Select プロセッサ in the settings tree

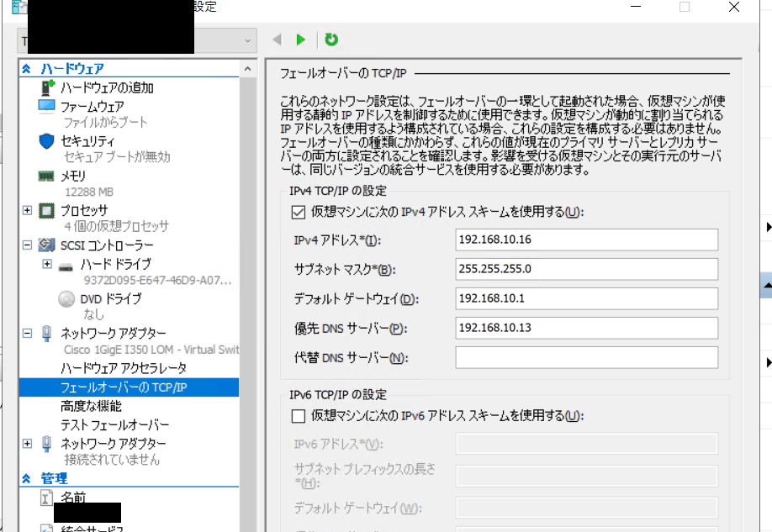click(x=84, y=211)
